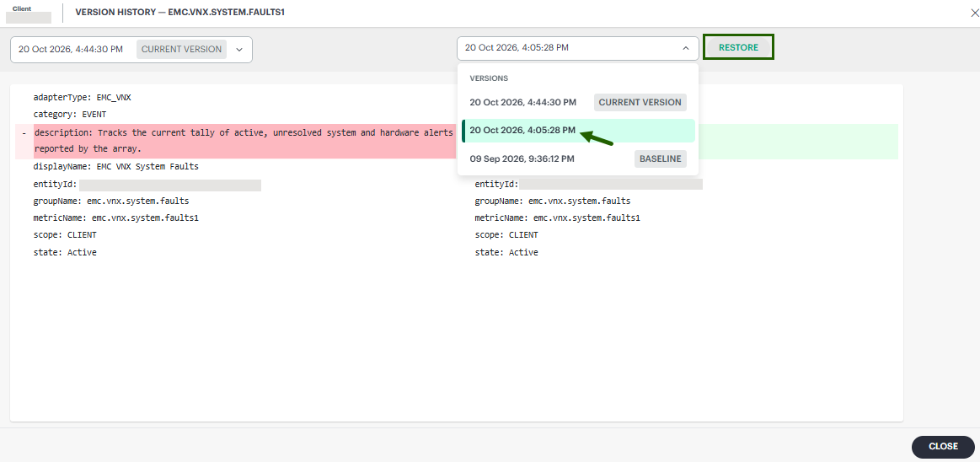This screenshot has height=462, width=980.
Task: Click the Client label in header
Action: 22,8
